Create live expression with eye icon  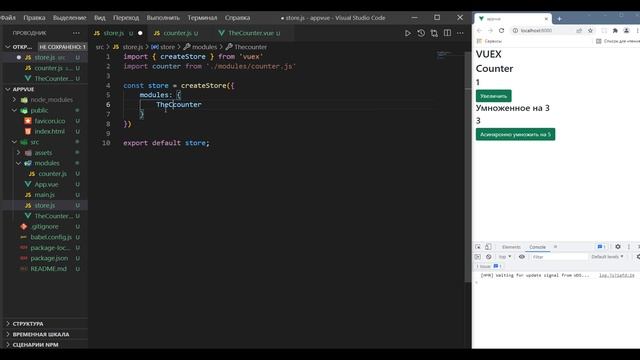click(522, 257)
